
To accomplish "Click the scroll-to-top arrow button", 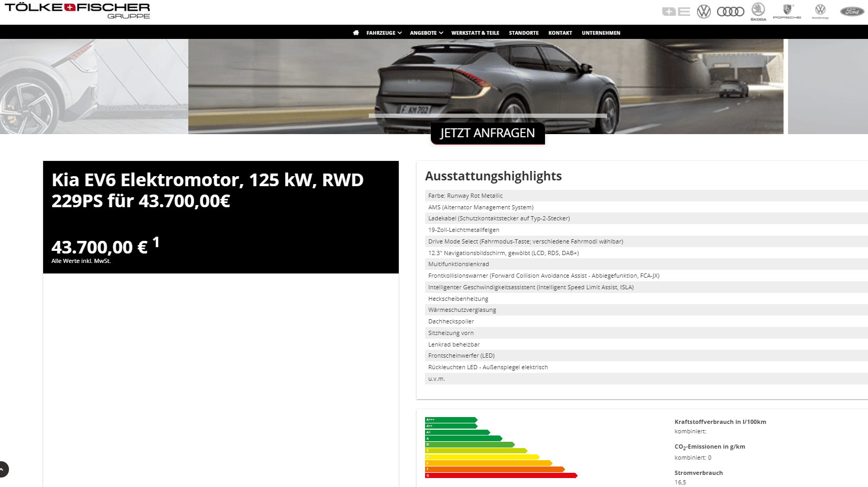I will click(x=2, y=469).
